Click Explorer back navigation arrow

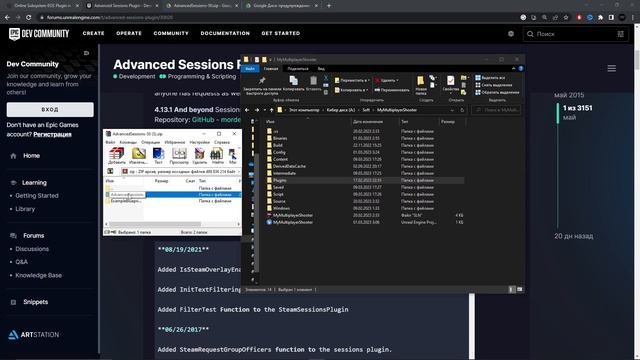tap(247, 110)
